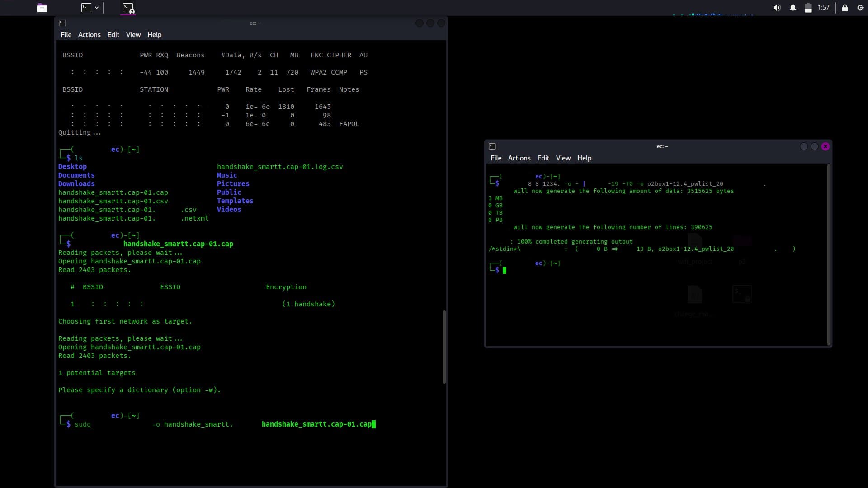Click handshake_smartt.cap-01.csv in ls listing
The width and height of the screenshot is (868, 488).
point(113,201)
